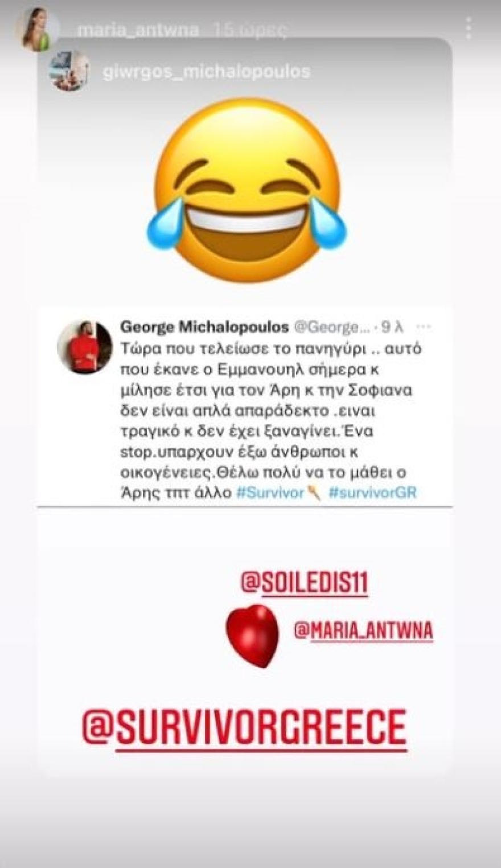Tap the torch emoji after #Survivor
This screenshot has height=868, width=501.
[x=314, y=493]
